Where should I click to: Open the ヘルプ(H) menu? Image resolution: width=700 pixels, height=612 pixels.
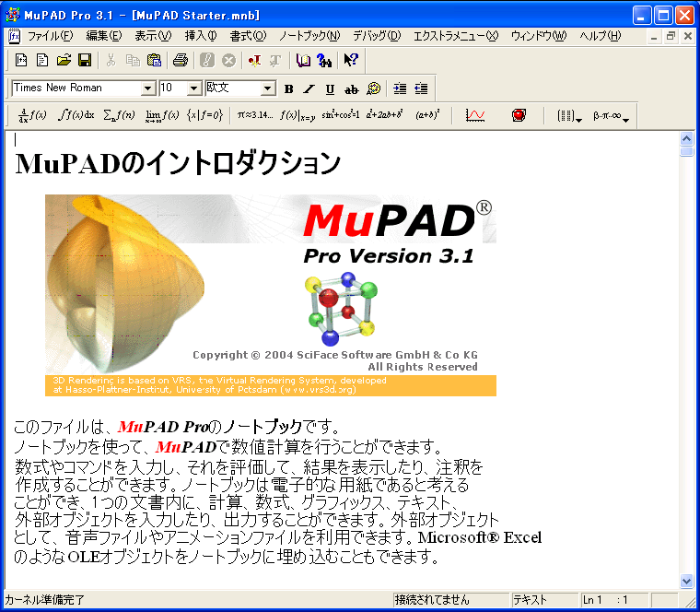[x=600, y=36]
